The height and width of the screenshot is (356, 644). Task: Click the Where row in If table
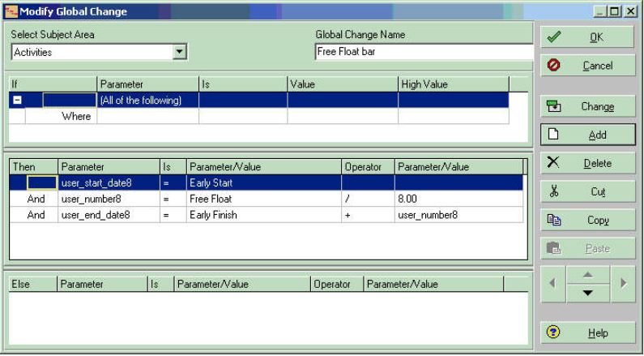(76, 117)
